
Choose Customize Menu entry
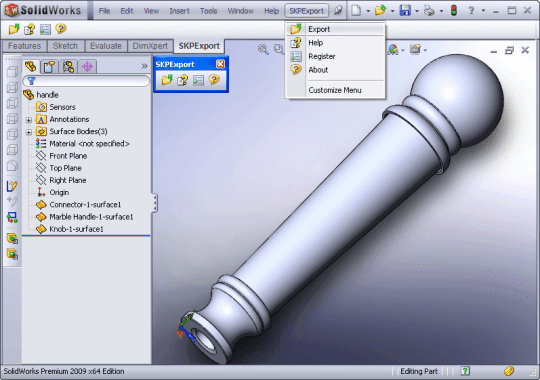[x=335, y=90]
